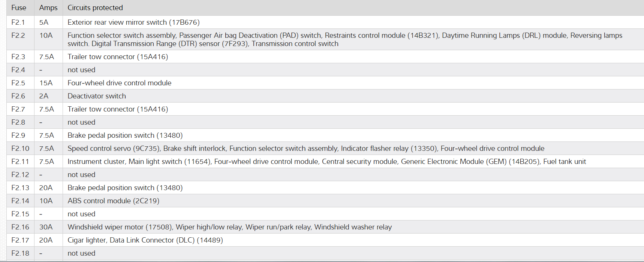The height and width of the screenshot is (262, 644).
Task: Click the "Fuse" column header
Action: click(x=19, y=8)
